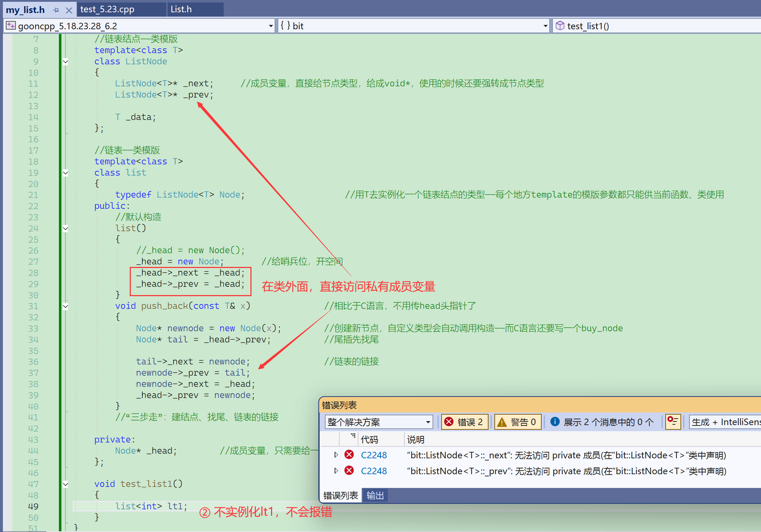Click the category grouping icon in column header
761x532 pixels.
click(x=353, y=436)
